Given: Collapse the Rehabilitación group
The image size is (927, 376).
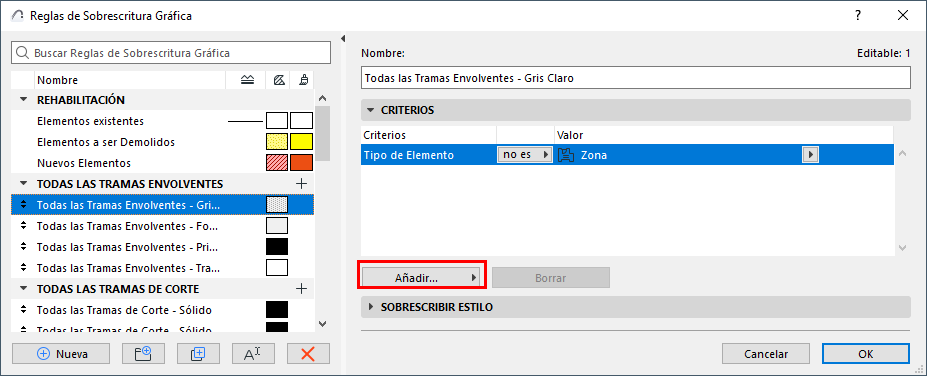Looking at the screenshot, I should [24, 99].
